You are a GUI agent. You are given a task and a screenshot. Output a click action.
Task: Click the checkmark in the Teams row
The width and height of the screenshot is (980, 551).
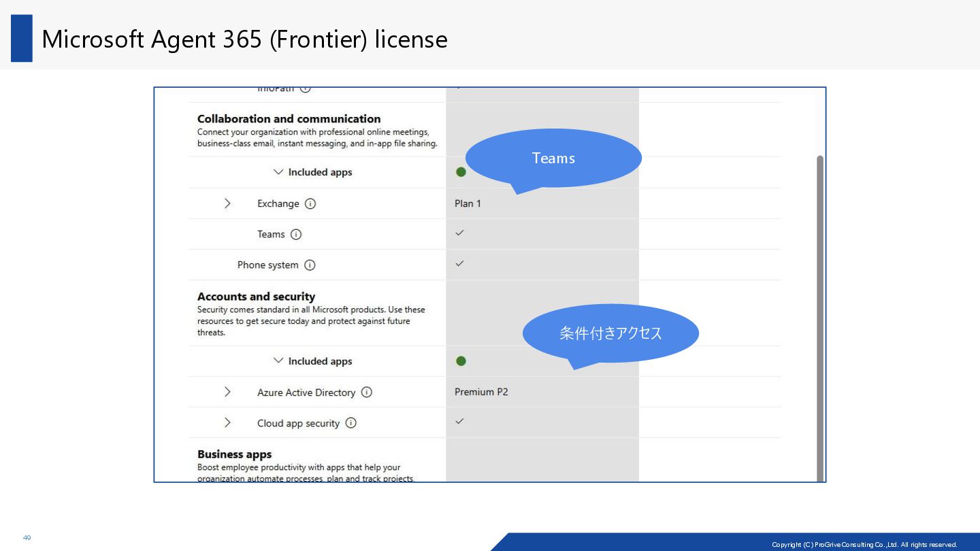pyautogui.click(x=459, y=233)
